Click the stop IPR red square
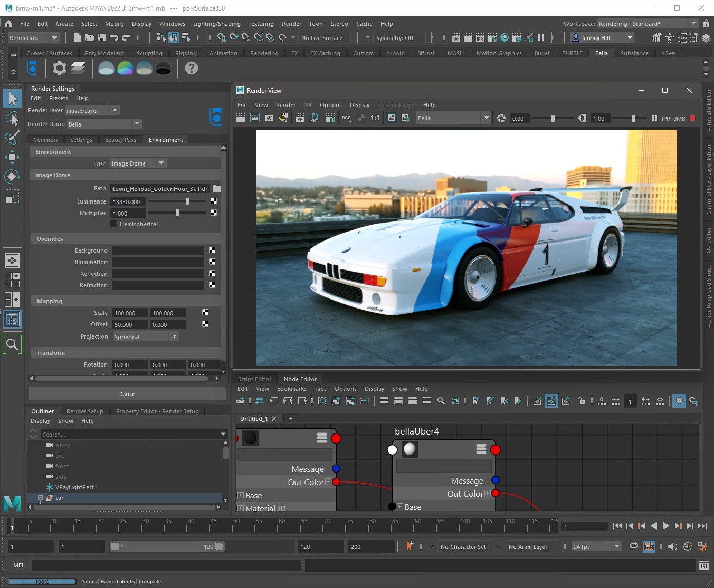The width and height of the screenshot is (714, 588). (x=693, y=118)
